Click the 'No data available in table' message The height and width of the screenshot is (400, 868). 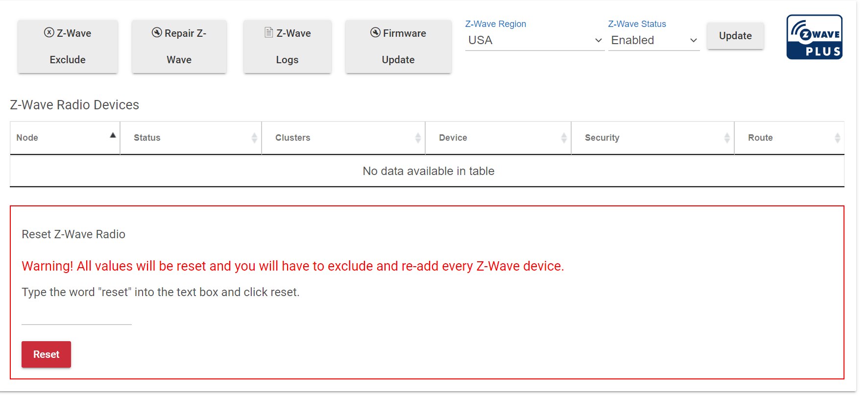[x=428, y=171]
